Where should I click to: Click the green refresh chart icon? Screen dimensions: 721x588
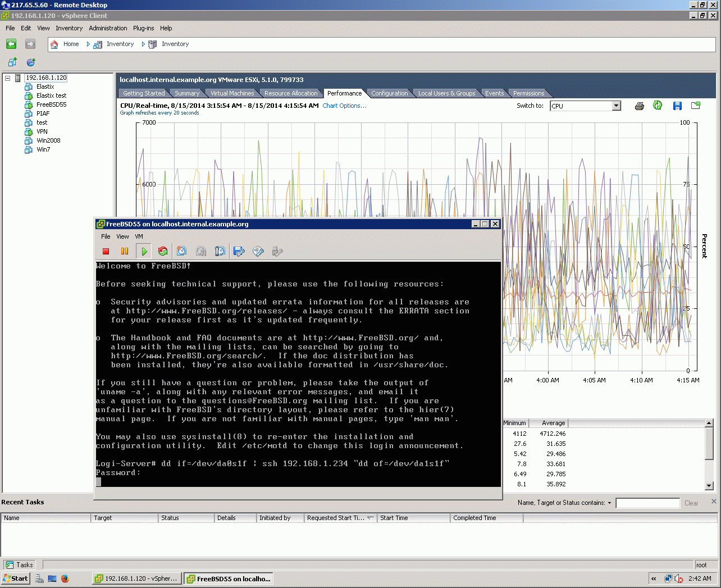point(658,106)
